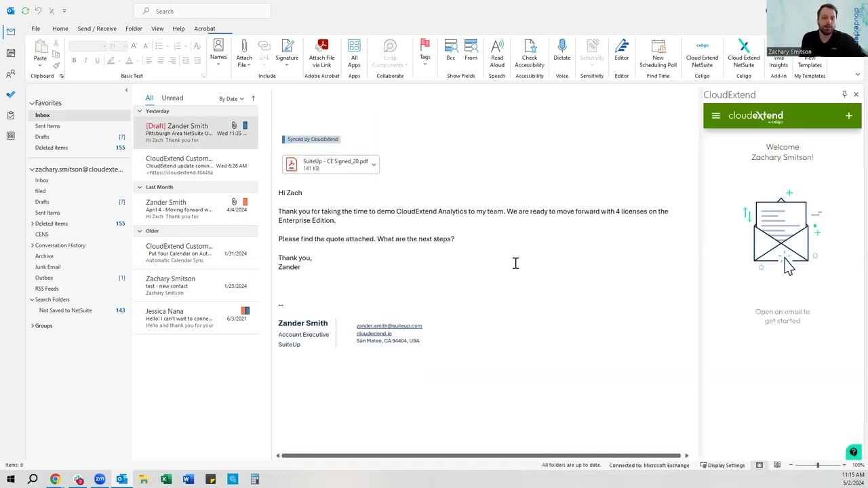Collapse the Yesterday message group
Viewport: 868px width, 488px height.
point(140,111)
